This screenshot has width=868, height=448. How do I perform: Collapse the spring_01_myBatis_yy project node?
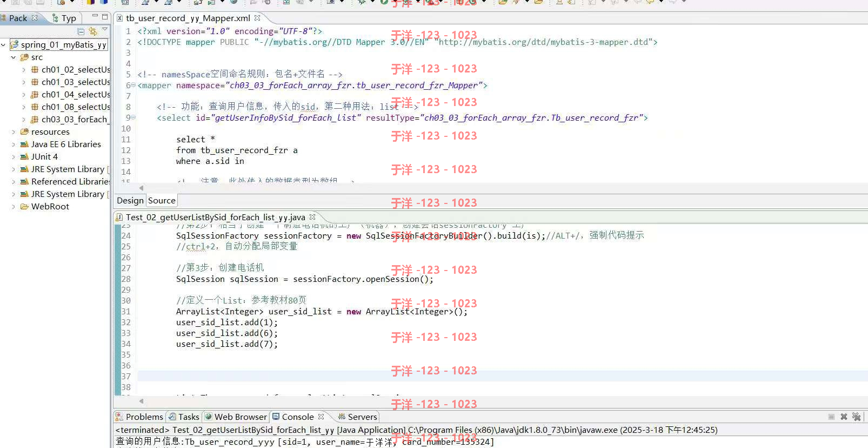4,45
